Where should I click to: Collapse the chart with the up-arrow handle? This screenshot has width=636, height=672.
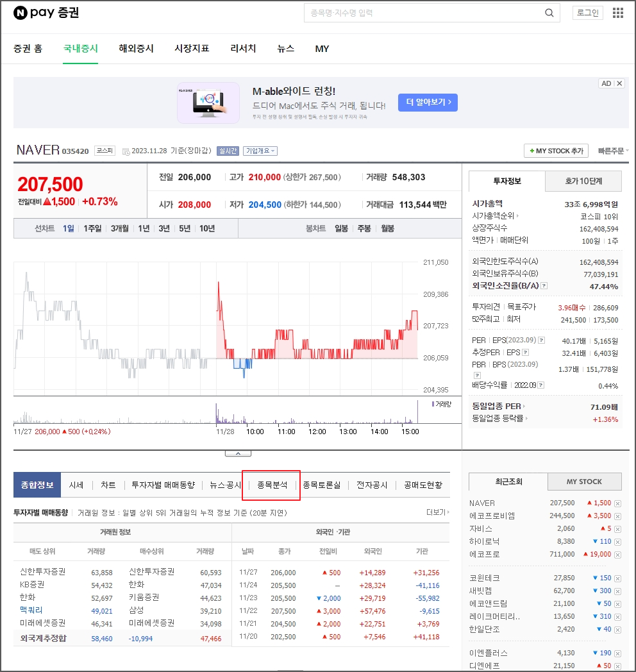pyautogui.click(x=238, y=453)
